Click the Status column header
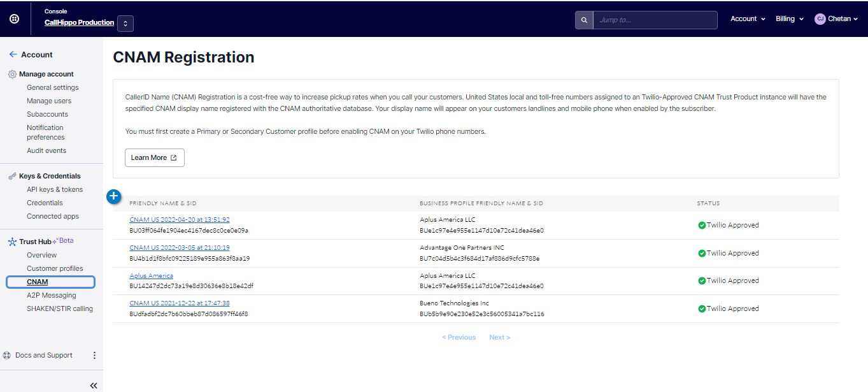868x392 pixels. point(708,203)
